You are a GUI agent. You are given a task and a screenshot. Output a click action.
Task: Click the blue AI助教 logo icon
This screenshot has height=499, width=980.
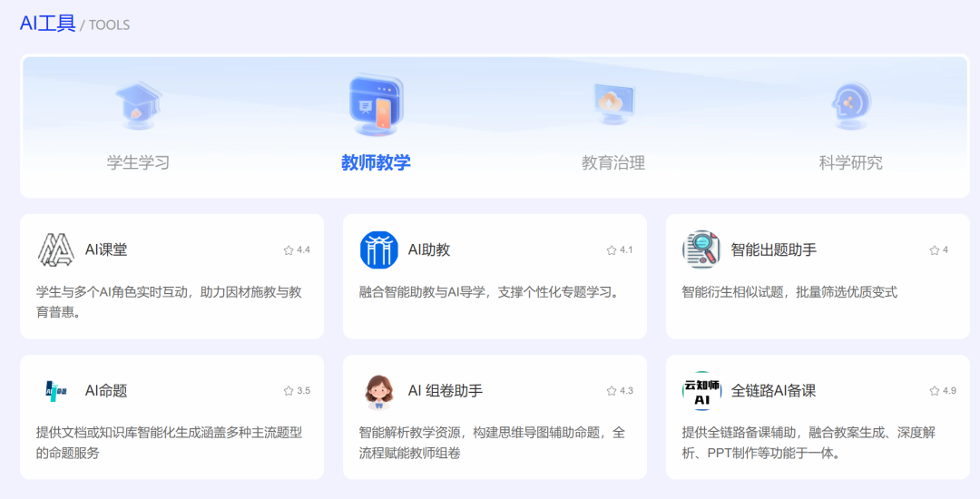378,249
